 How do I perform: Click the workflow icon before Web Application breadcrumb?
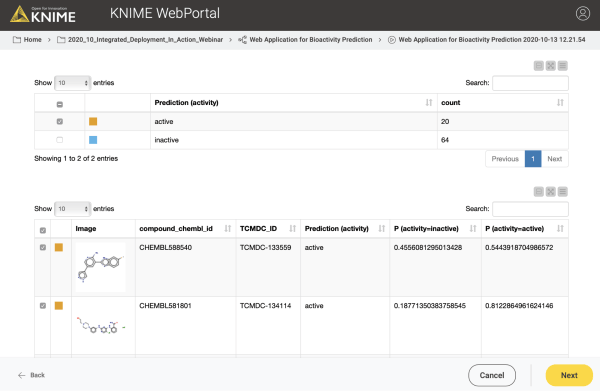click(242, 40)
